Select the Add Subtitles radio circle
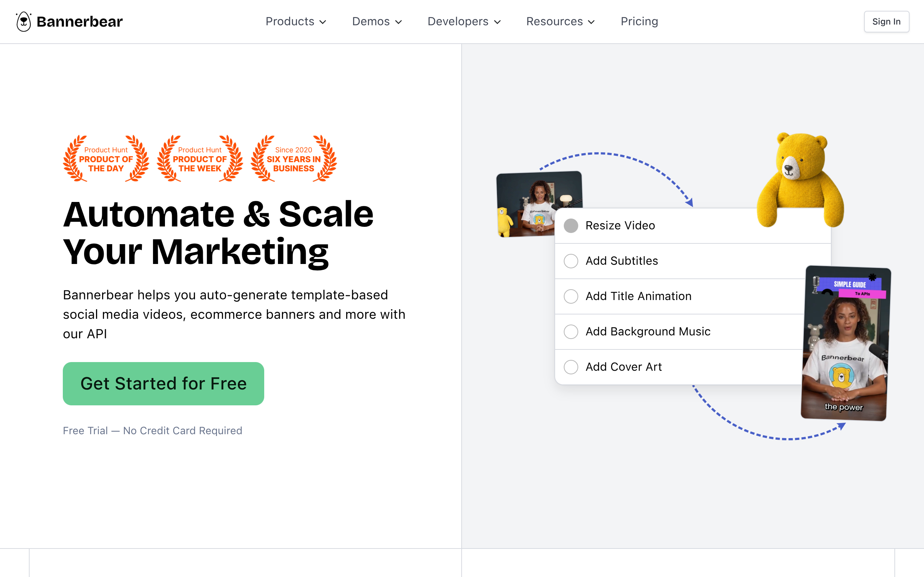The width and height of the screenshot is (924, 577). [571, 261]
